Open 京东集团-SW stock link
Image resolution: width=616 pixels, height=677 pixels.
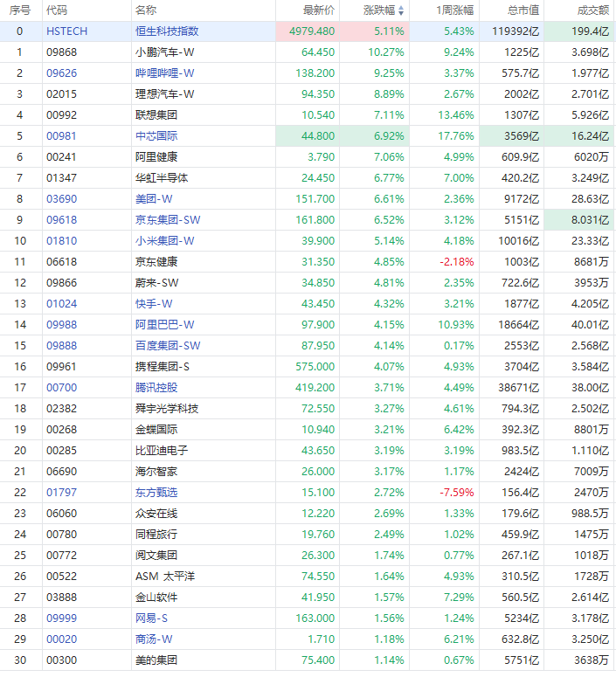click(168, 220)
